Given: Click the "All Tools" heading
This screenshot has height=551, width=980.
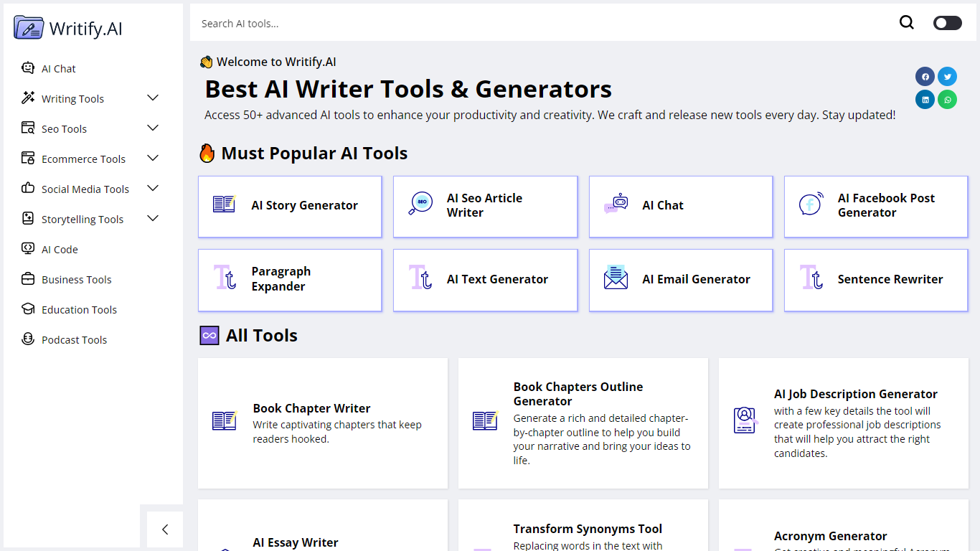Looking at the screenshot, I should coord(262,336).
